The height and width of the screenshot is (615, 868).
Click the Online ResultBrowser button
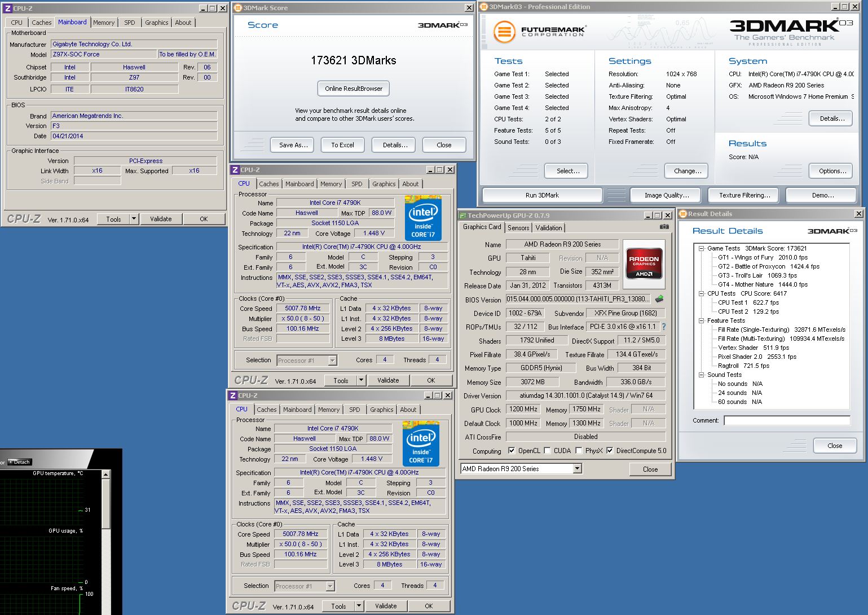pyautogui.click(x=354, y=89)
